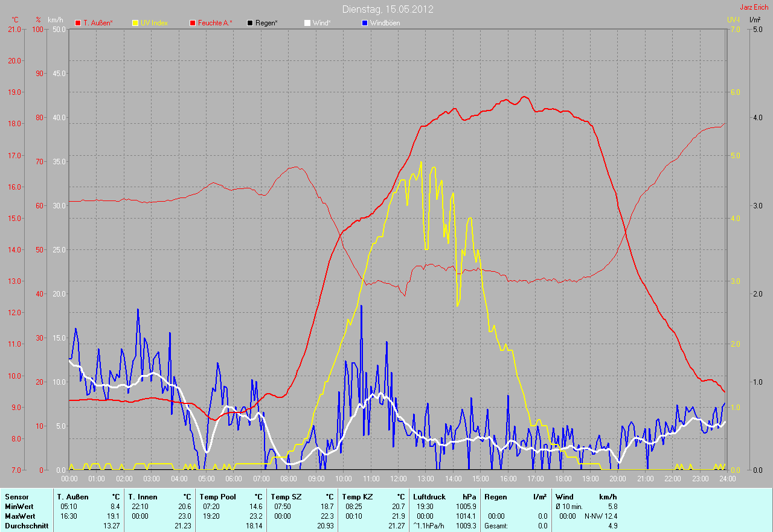Screen dimensions: 773x532
Task: Click the 'T. Außen' table column header
Action: pos(73,497)
